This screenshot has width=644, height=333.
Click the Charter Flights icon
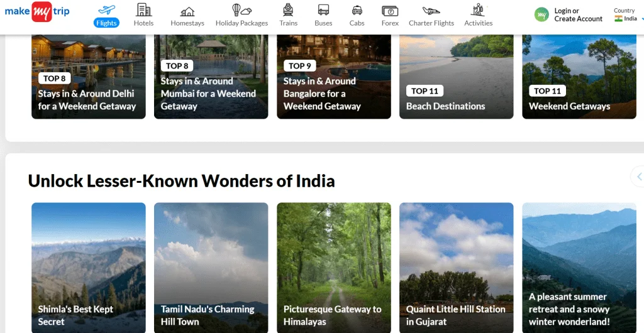click(431, 11)
